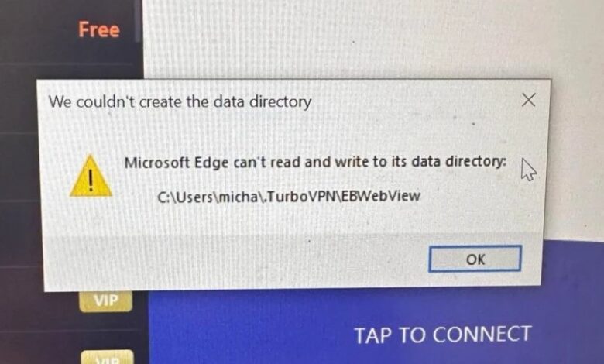Tap the TAP TO CONNECT text
Viewport: 604px width, 364px height.
(x=443, y=335)
